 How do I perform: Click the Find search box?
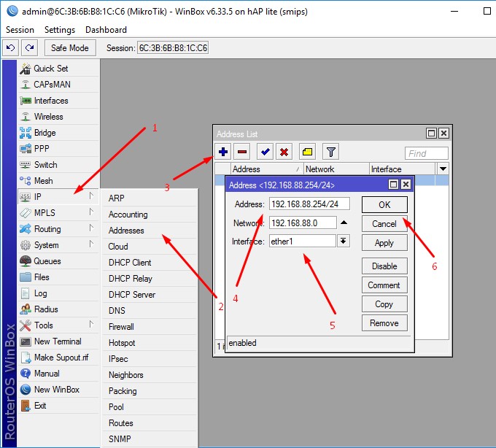coord(427,153)
